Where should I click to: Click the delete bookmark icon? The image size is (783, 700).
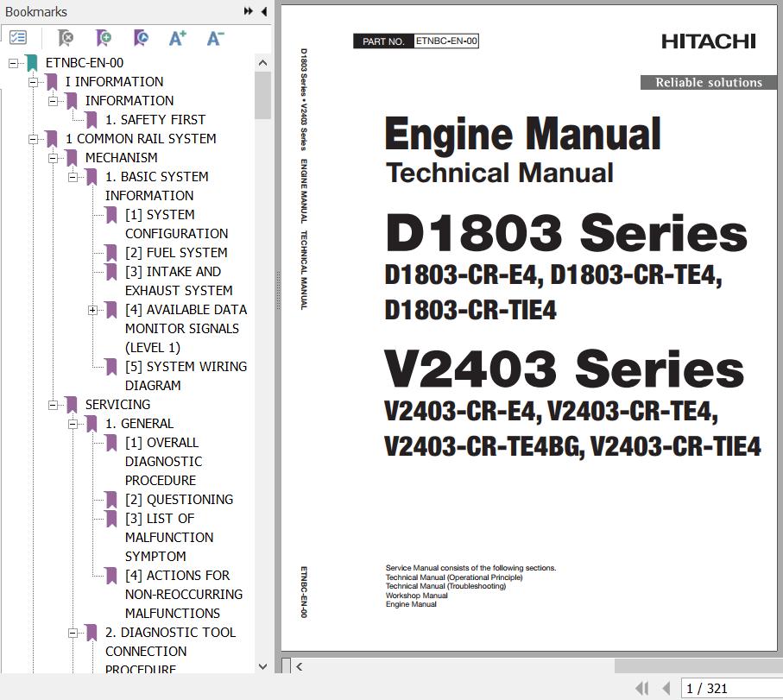(x=65, y=37)
